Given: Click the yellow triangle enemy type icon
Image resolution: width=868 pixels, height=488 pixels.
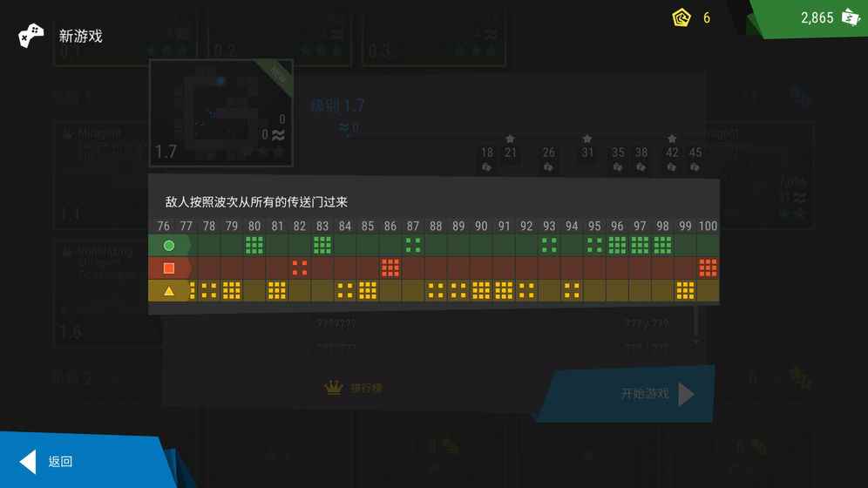Looking at the screenshot, I should pyautogui.click(x=169, y=291).
